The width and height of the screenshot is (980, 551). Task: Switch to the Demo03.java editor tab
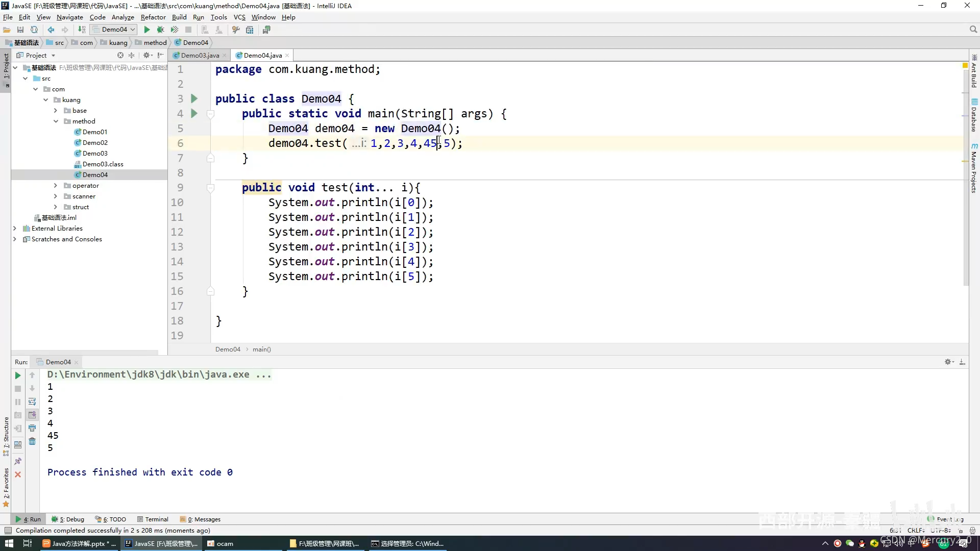coord(200,55)
